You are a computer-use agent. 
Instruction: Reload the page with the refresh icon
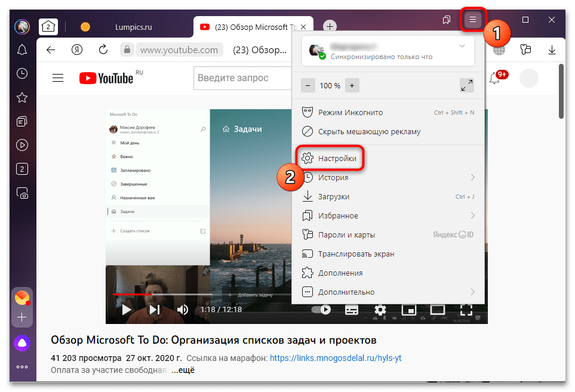point(103,50)
